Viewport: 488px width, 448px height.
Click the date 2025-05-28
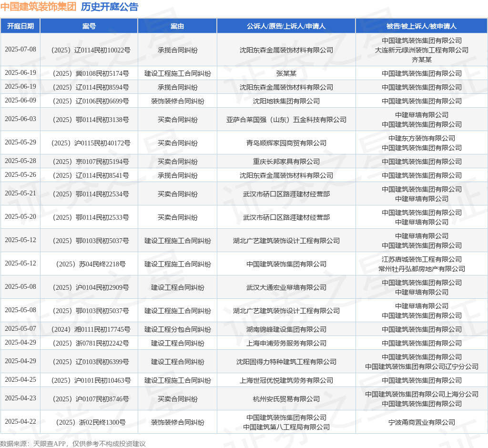point(20,161)
